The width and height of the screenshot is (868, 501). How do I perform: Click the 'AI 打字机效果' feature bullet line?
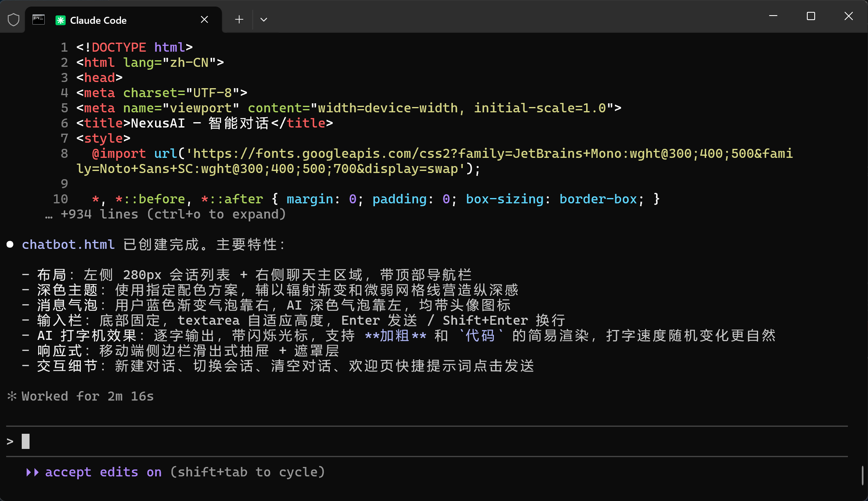[x=399, y=336]
